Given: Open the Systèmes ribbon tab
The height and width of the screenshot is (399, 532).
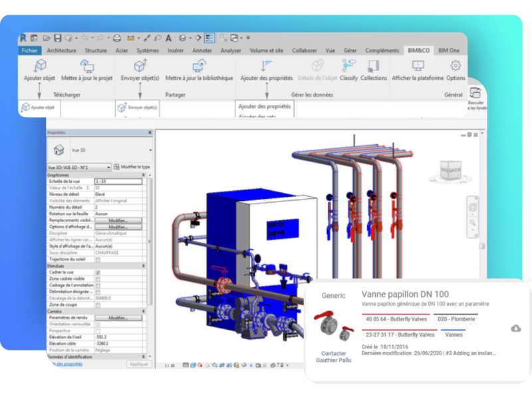Looking at the screenshot, I should (149, 51).
